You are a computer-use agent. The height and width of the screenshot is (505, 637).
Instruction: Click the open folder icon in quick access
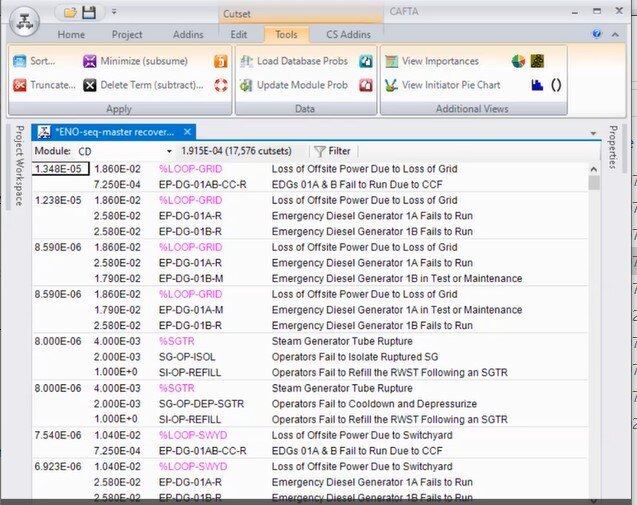69,12
